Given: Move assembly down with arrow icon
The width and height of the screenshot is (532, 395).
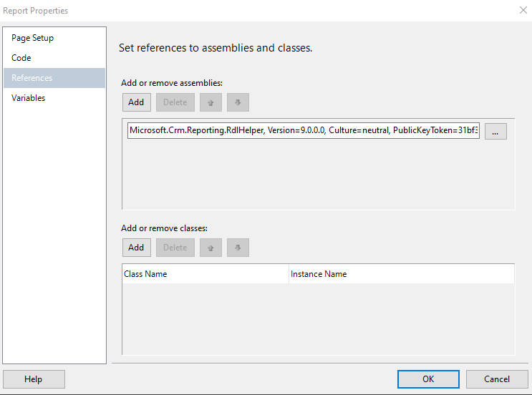Looking at the screenshot, I should 238,102.
